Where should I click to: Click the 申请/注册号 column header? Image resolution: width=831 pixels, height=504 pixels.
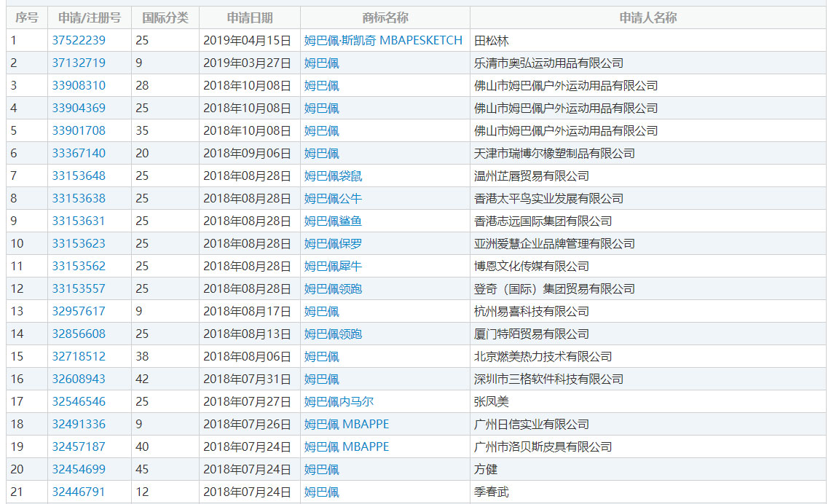point(90,18)
